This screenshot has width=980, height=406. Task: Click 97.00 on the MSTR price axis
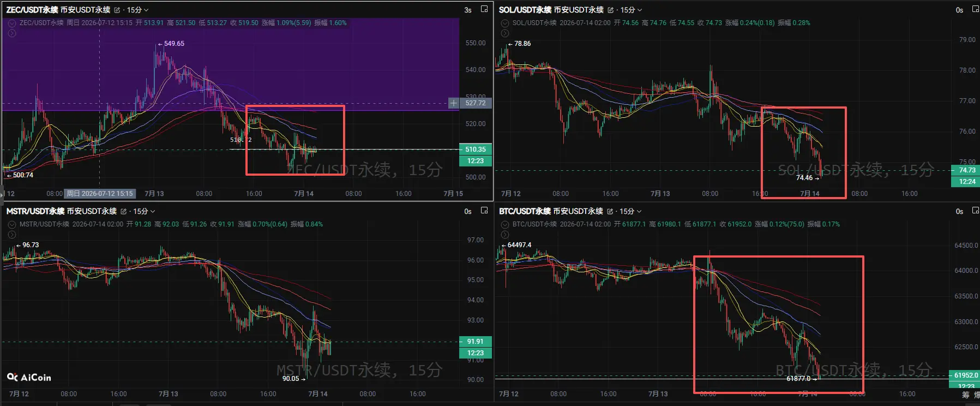tap(476, 240)
